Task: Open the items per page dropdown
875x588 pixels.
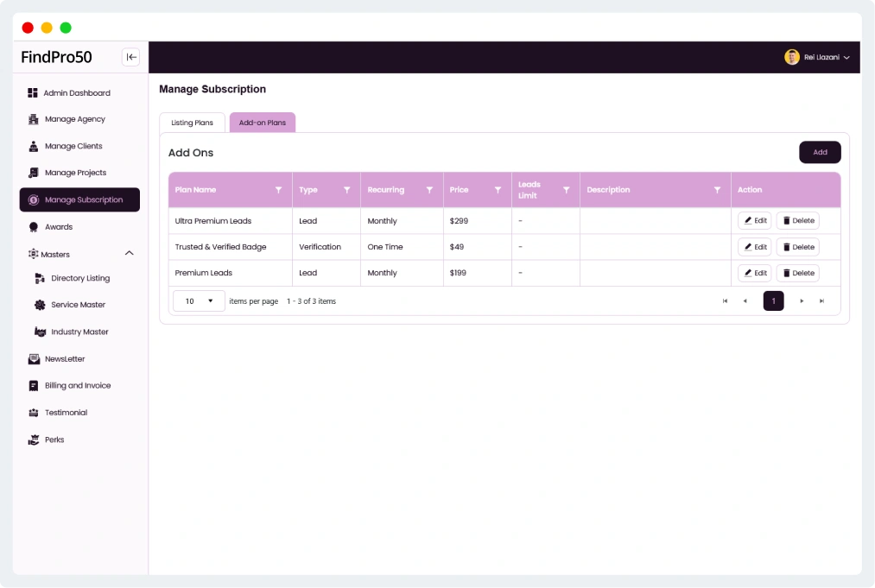Action: pos(199,301)
